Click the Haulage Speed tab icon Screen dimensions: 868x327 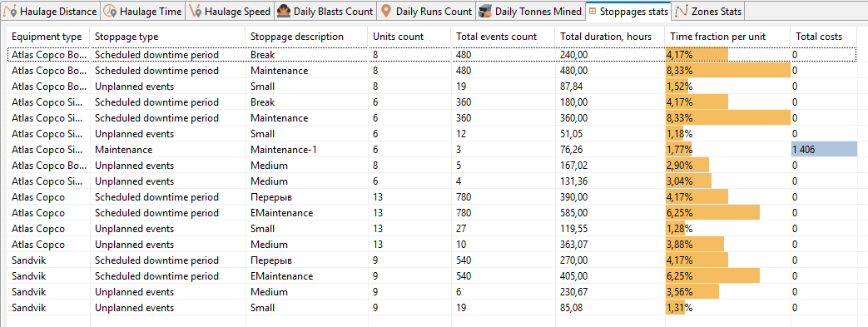point(196,11)
